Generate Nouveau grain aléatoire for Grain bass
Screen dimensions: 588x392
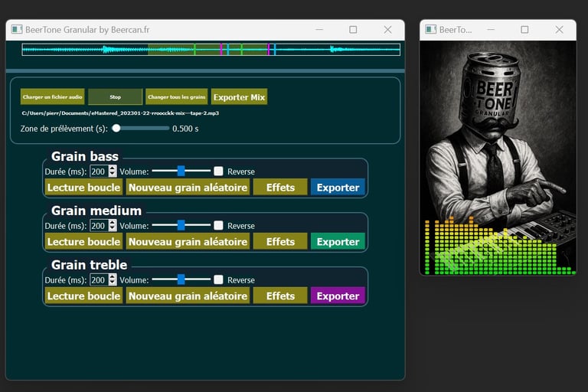[188, 187]
